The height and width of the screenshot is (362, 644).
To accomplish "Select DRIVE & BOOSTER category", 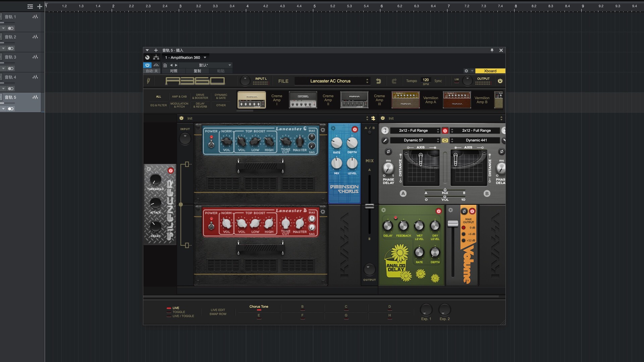I will 200,97.
